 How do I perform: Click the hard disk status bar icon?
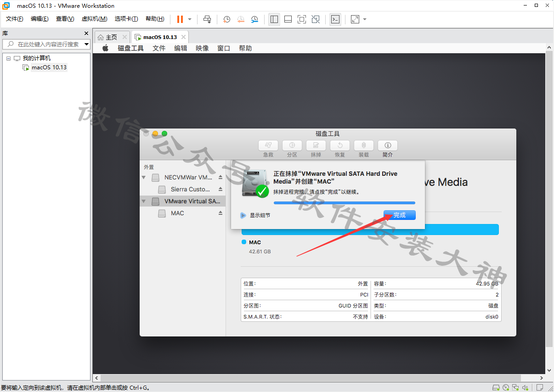click(x=496, y=388)
